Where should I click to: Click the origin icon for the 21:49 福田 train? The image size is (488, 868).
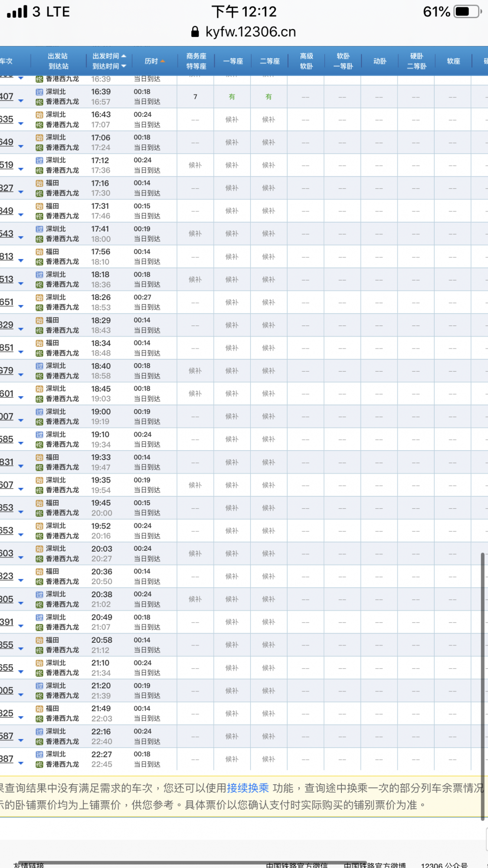tap(39, 709)
